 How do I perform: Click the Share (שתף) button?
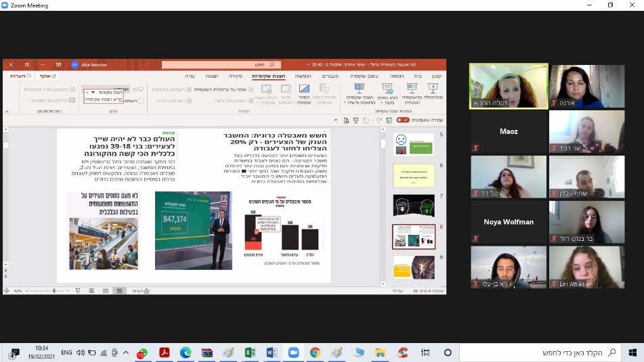(47, 76)
